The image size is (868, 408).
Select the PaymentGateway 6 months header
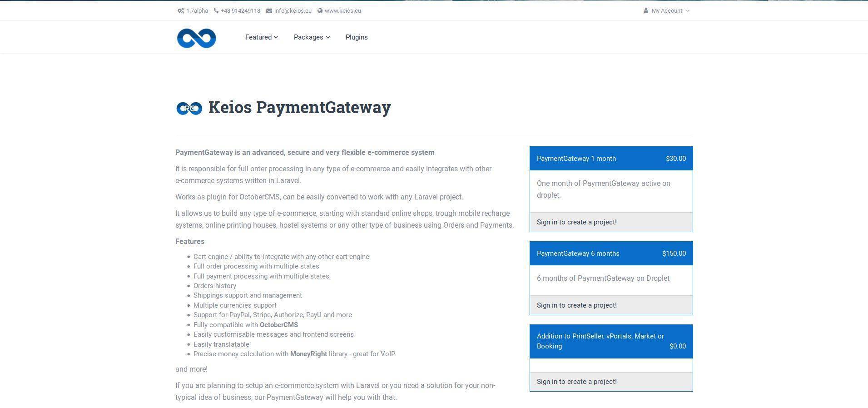pyautogui.click(x=611, y=254)
